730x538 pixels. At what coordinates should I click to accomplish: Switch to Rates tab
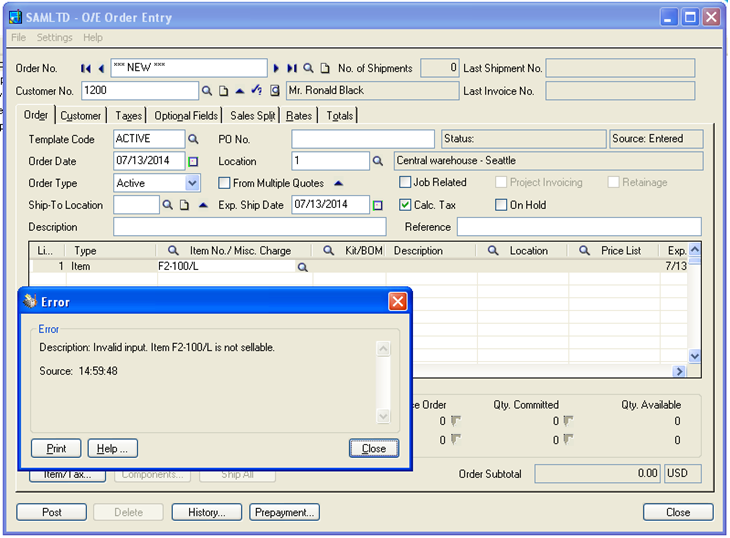tap(299, 115)
